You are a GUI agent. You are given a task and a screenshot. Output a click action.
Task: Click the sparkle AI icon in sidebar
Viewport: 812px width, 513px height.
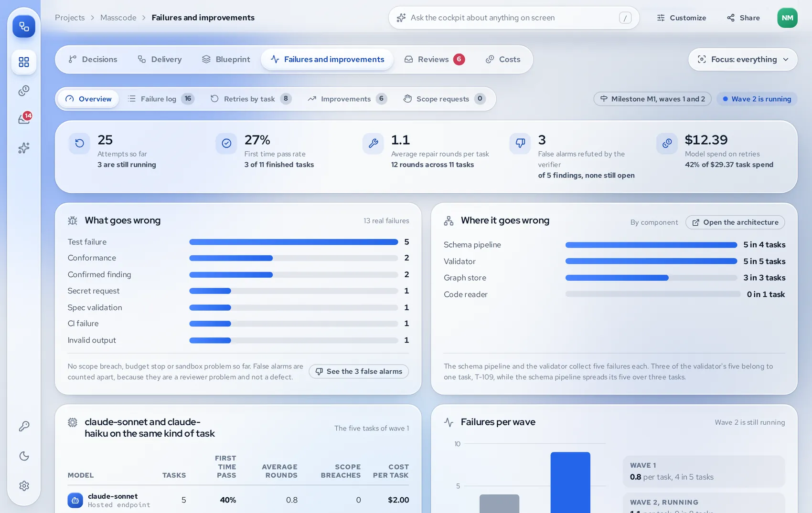[x=24, y=148]
